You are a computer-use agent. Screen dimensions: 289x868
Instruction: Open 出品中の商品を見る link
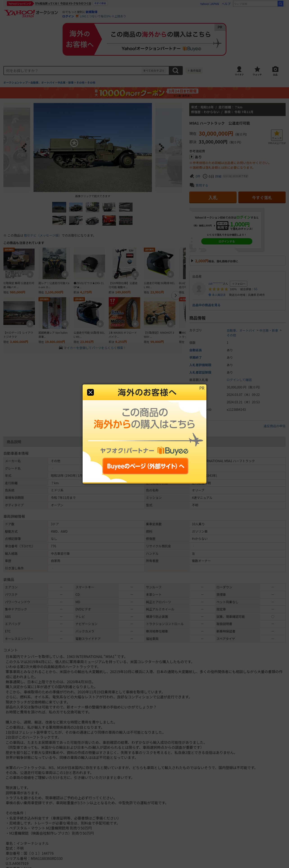(x=206, y=305)
